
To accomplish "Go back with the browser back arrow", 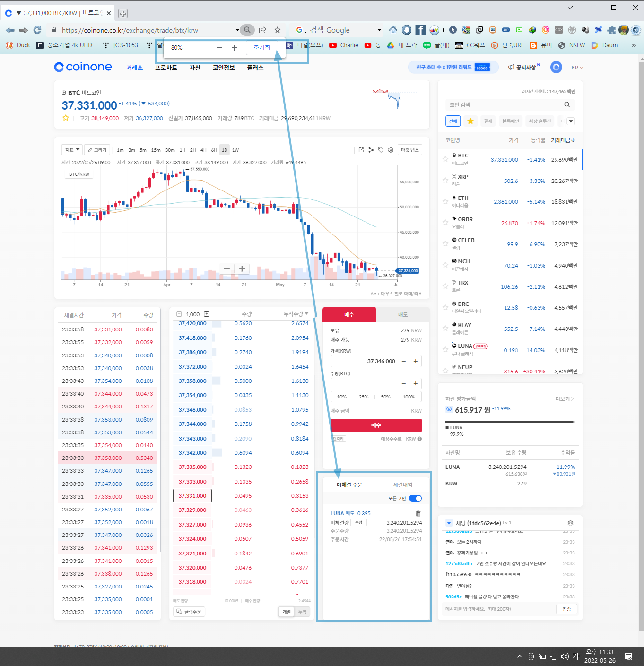I will [10, 30].
